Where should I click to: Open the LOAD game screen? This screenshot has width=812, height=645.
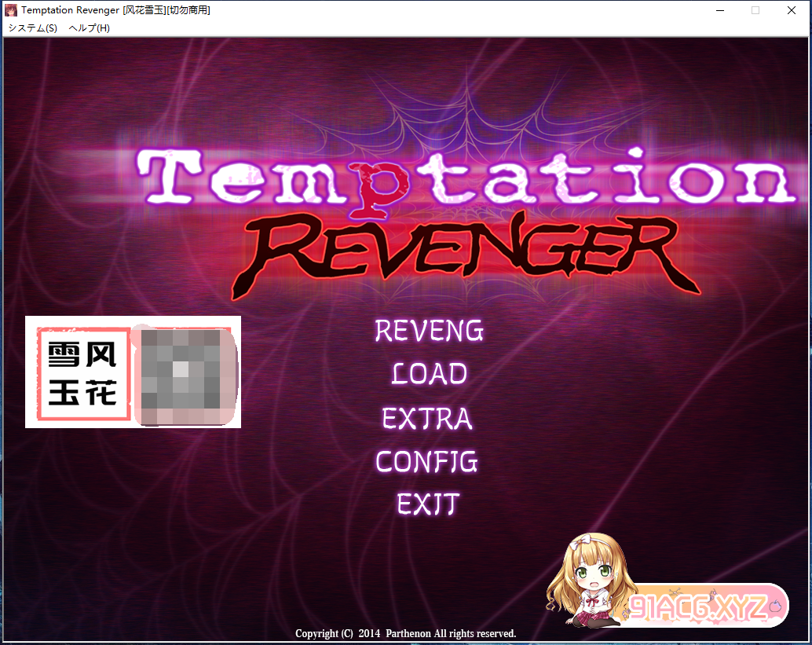coord(429,373)
